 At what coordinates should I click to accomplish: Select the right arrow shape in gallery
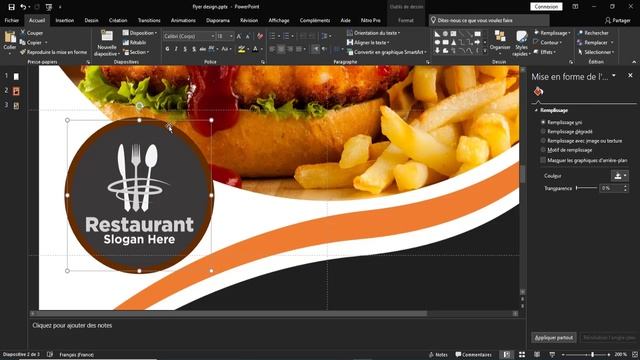tap(477, 42)
